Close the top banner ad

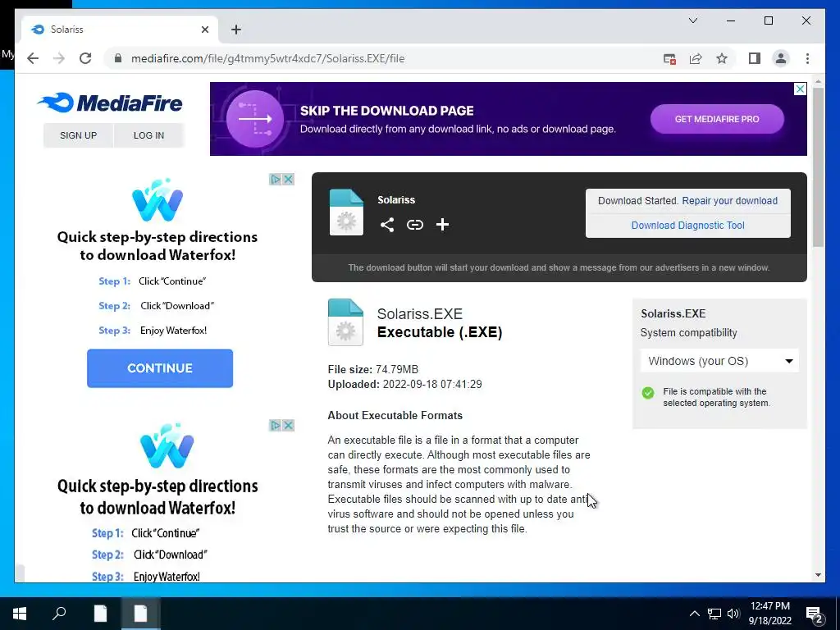point(800,89)
